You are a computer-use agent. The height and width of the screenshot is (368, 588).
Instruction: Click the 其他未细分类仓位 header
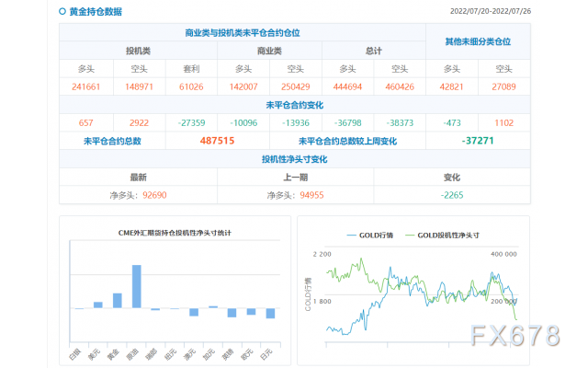[x=478, y=41]
